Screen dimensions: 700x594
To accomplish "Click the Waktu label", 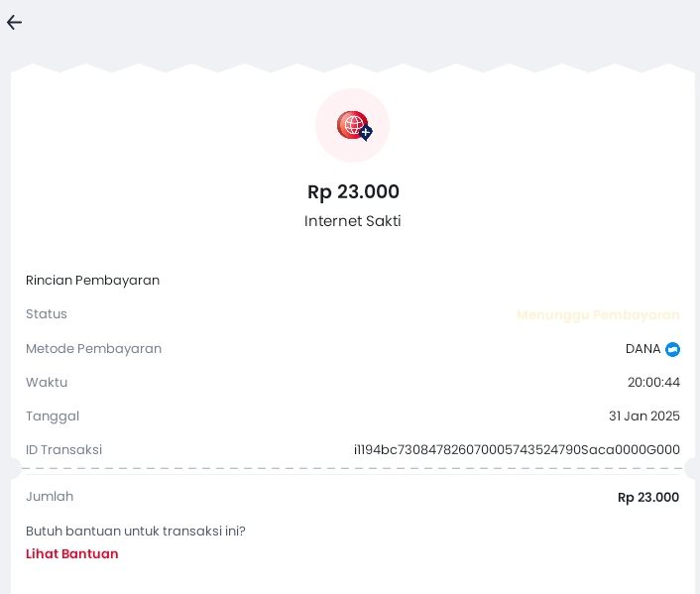I will click(47, 383).
